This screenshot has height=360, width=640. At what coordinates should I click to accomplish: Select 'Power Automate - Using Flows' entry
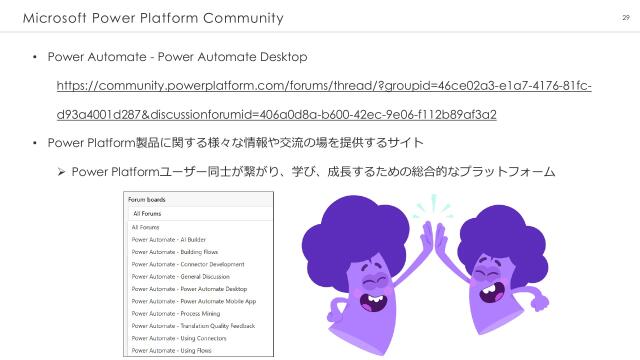(x=171, y=350)
